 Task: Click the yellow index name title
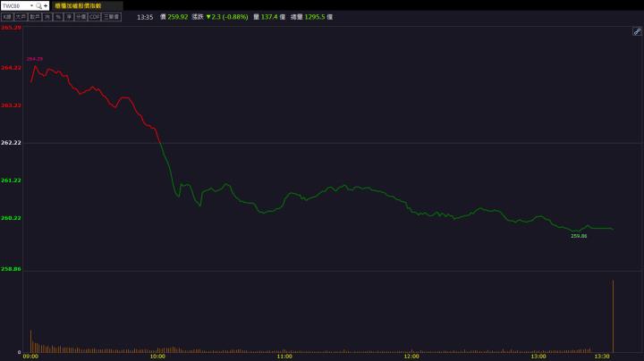coord(78,5)
